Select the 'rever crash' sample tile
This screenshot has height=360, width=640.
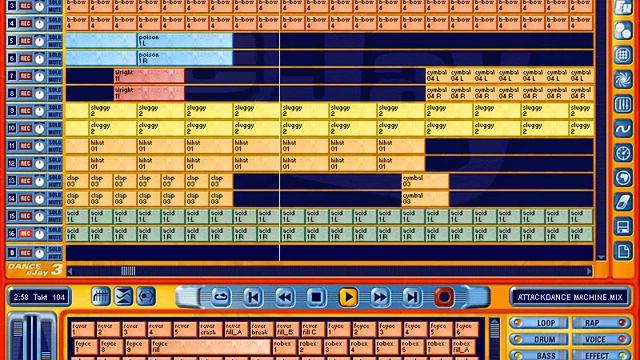(210, 329)
